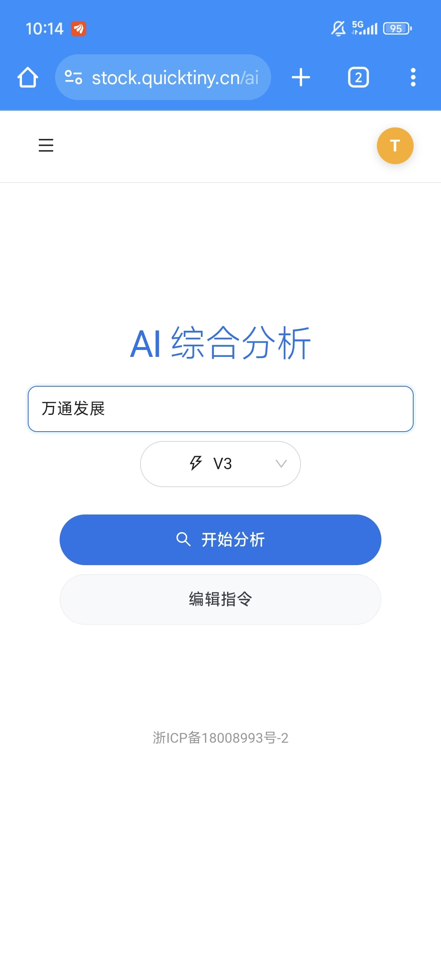The height and width of the screenshot is (980, 441).
Task: Open the 浙ICP备18008993号-2 footer link
Action: click(x=220, y=738)
